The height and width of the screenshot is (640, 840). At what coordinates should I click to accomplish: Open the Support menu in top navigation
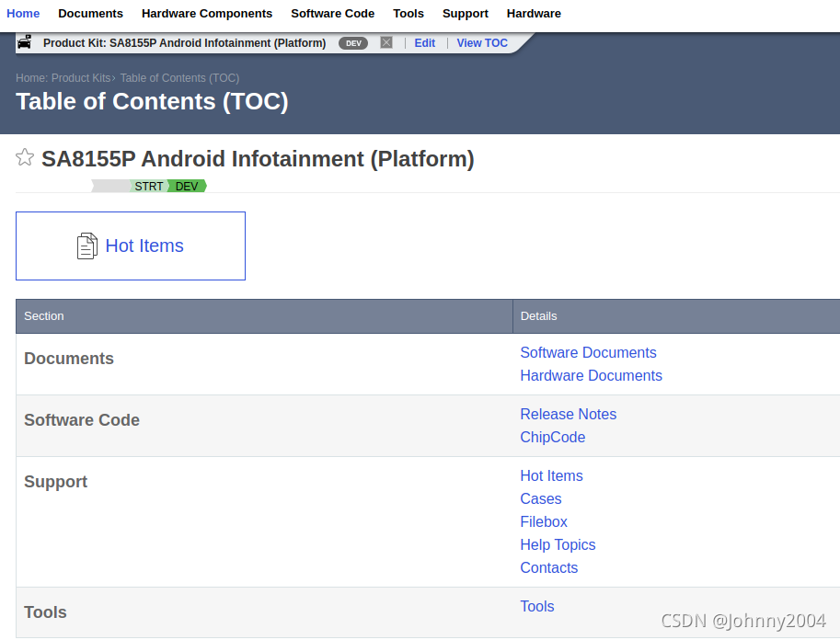coord(465,14)
